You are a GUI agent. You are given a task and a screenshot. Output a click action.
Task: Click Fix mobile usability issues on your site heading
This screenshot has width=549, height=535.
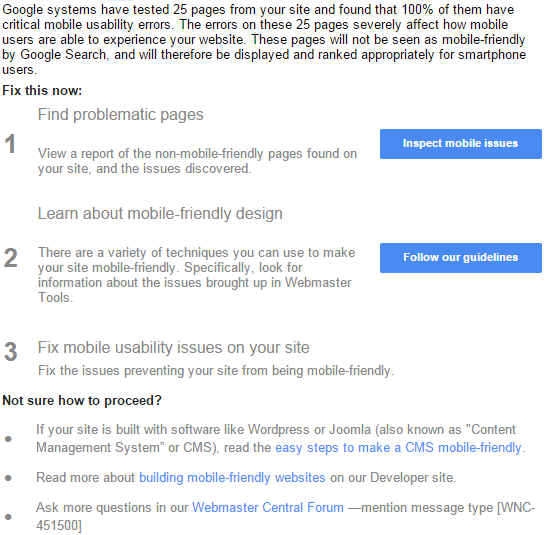174,348
